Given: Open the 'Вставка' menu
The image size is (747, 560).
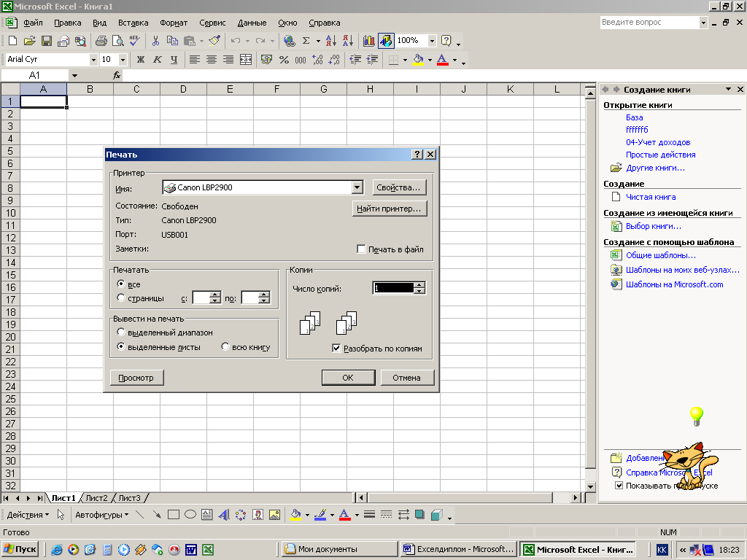Looking at the screenshot, I should (x=133, y=23).
